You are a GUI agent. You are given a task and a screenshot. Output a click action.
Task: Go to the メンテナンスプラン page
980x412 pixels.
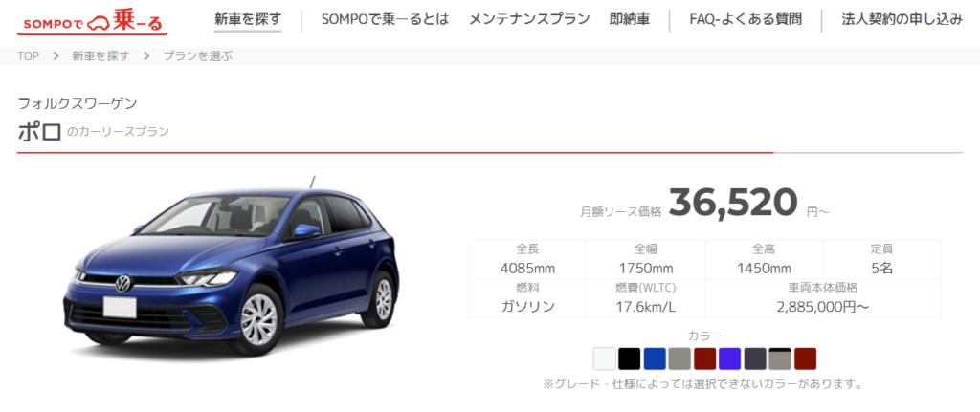tap(529, 19)
